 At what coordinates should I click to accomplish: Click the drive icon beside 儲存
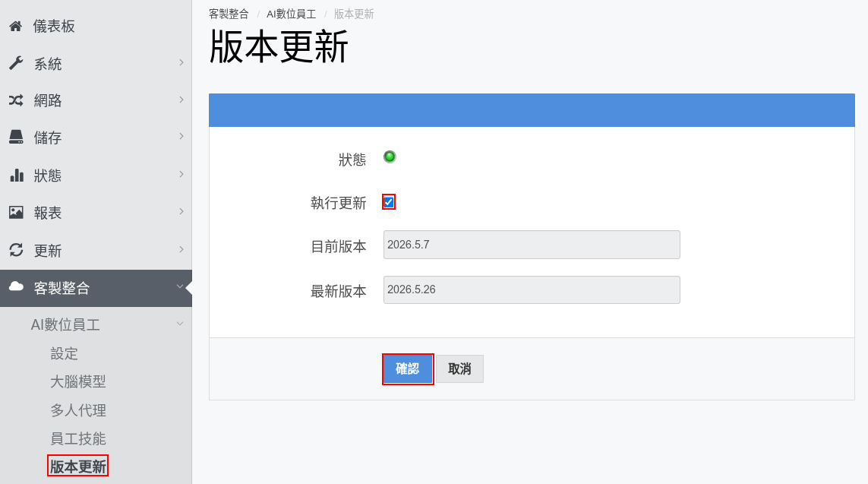point(16,138)
